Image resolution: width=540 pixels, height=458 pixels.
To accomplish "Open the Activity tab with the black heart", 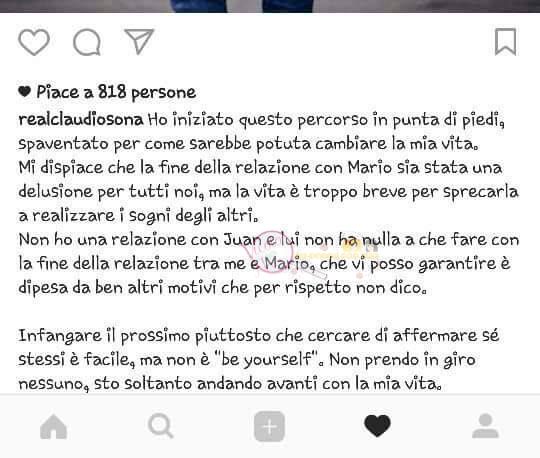I will click(377, 426).
